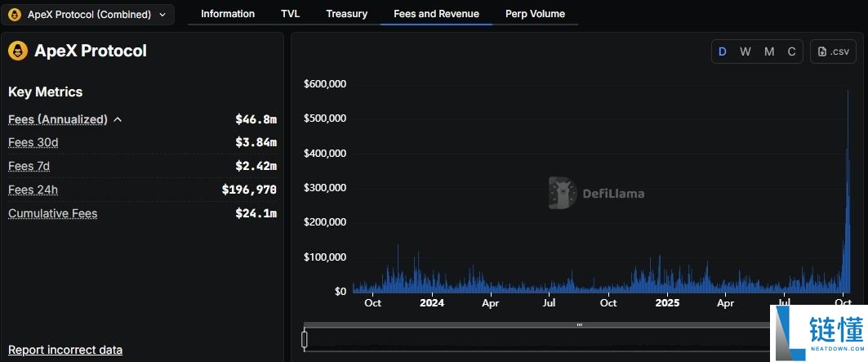Select weekly (W) chart interval
This screenshot has width=868, height=362.
(x=745, y=51)
